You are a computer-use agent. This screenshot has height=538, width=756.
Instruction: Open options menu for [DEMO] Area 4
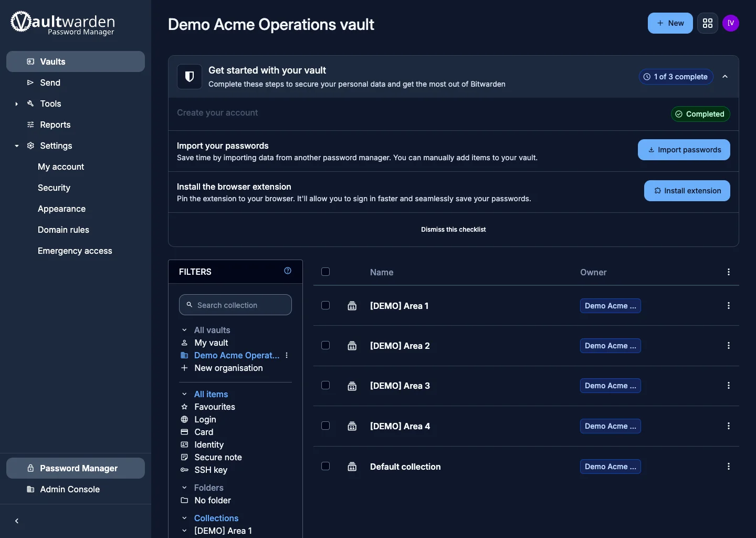point(729,426)
